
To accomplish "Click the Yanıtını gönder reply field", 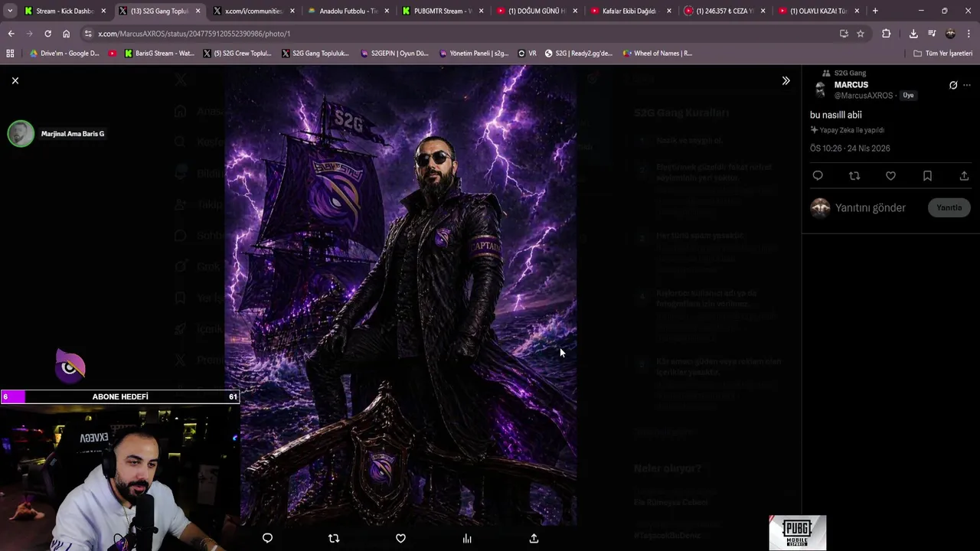I will [x=871, y=207].
